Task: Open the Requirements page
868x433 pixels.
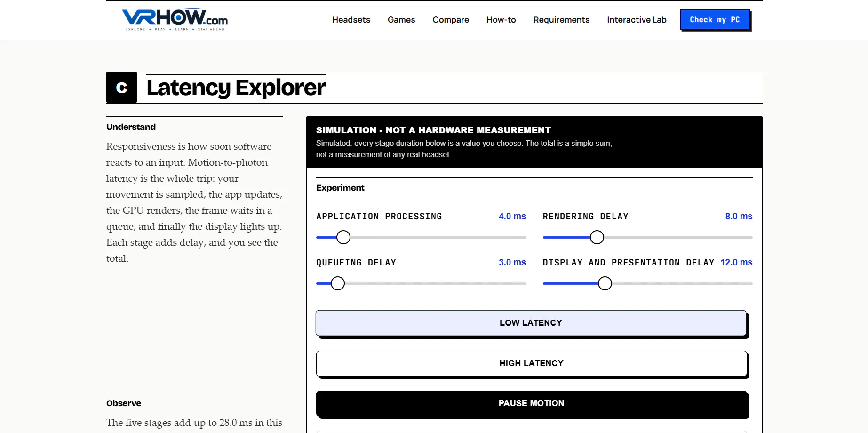Action: click(561, 20)
